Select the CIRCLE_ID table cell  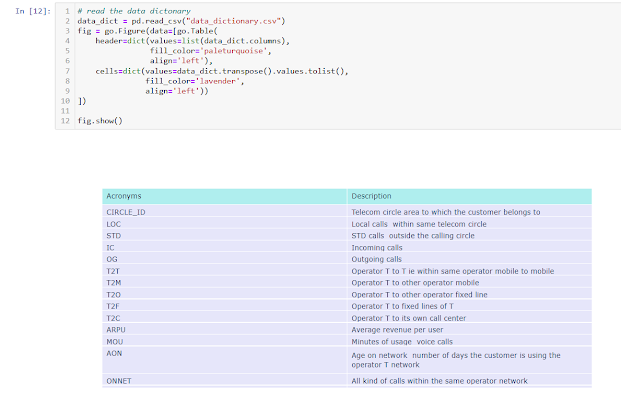[x=225, y=212]
